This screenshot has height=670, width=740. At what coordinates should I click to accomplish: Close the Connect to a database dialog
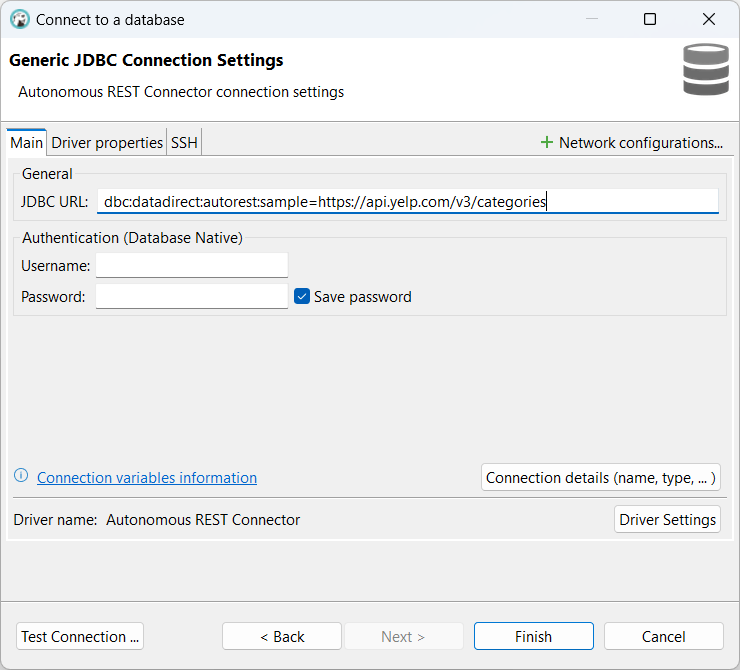coord(709,19)
